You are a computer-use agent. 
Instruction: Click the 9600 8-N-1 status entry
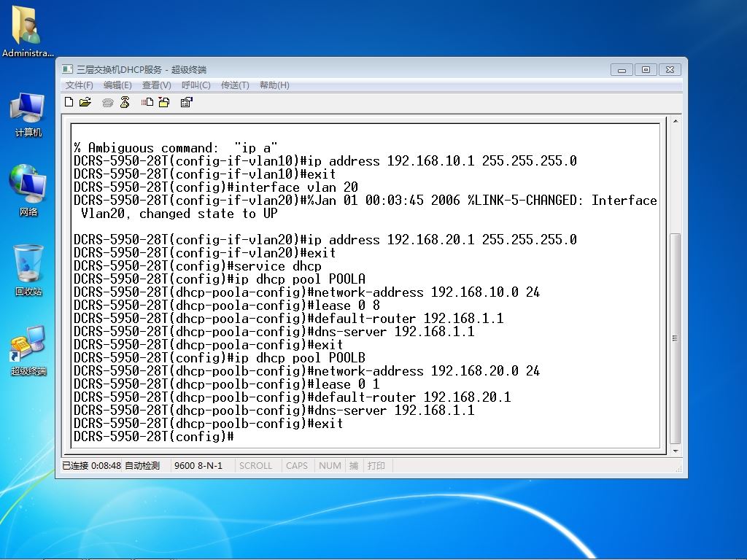point(198,466)
